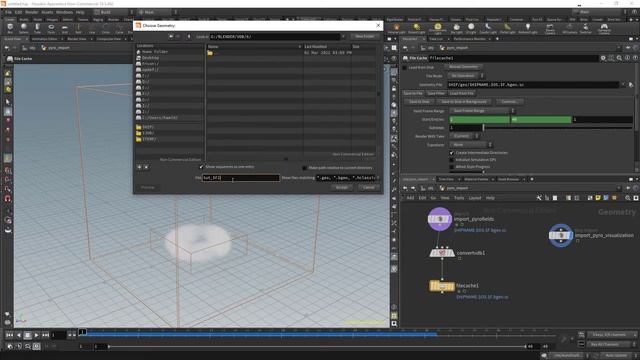Open the Desktop location

[x=150, y=58]
